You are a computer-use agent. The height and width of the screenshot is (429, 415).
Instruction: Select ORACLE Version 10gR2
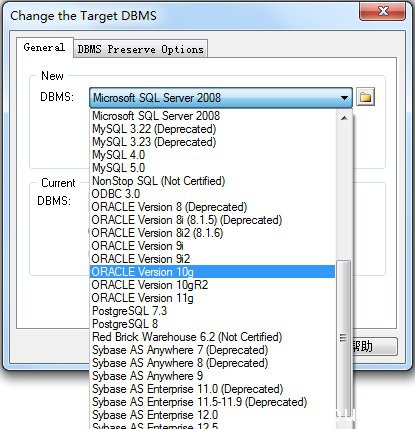[x=213, y=285]
